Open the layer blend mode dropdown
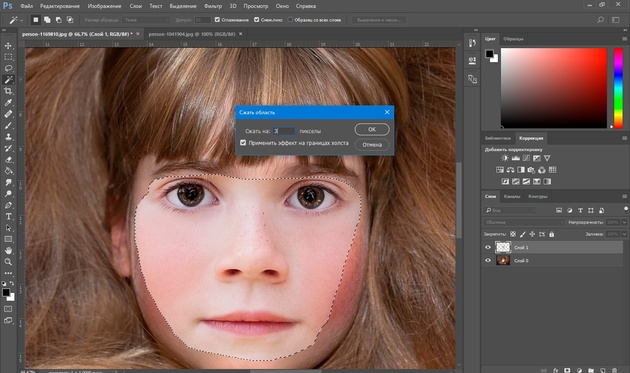Viewport: 630px width, 373px height. pyautogui.click(x=524, y=222)
